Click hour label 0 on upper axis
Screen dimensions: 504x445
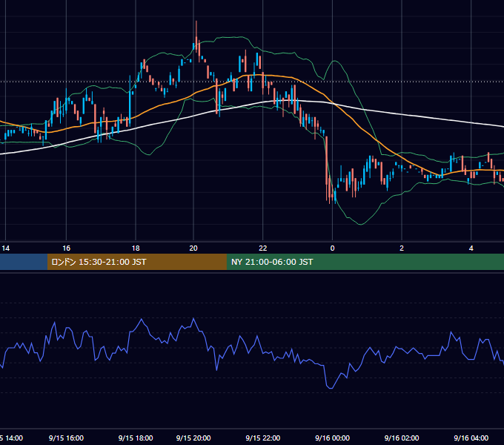(332, 248)
